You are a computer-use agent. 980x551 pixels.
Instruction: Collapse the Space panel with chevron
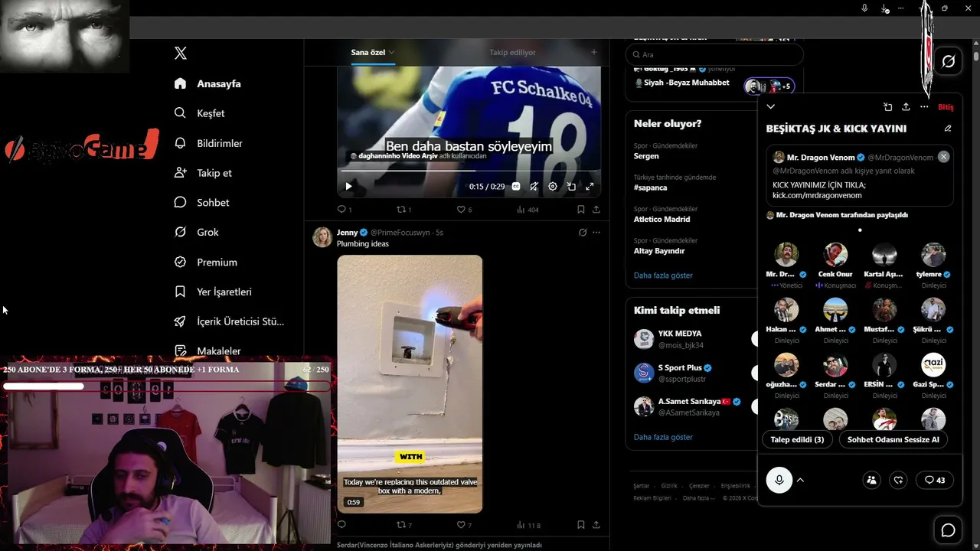click(771, 107)
